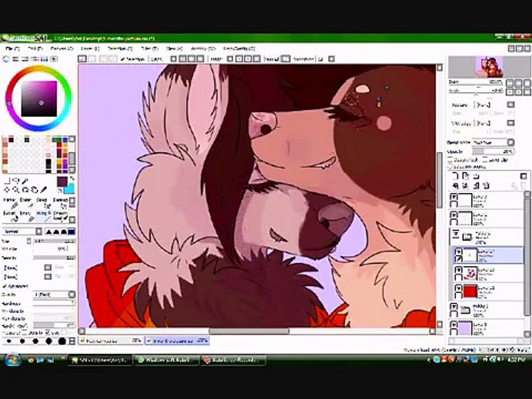Toggle visibility of the highlighted selected layer
532x399 pixels.
[x=458, y=252]
